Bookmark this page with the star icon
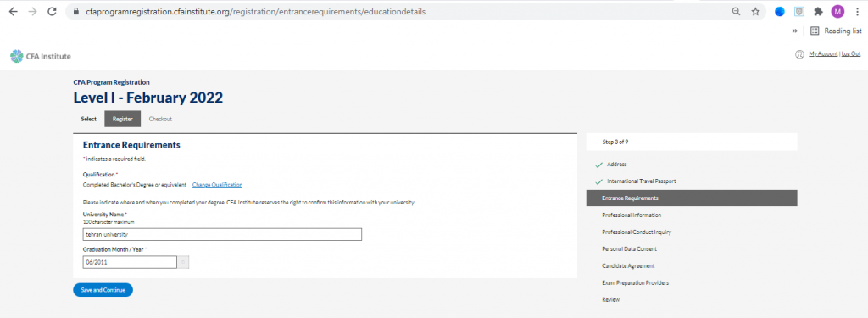 pos(755,12)
